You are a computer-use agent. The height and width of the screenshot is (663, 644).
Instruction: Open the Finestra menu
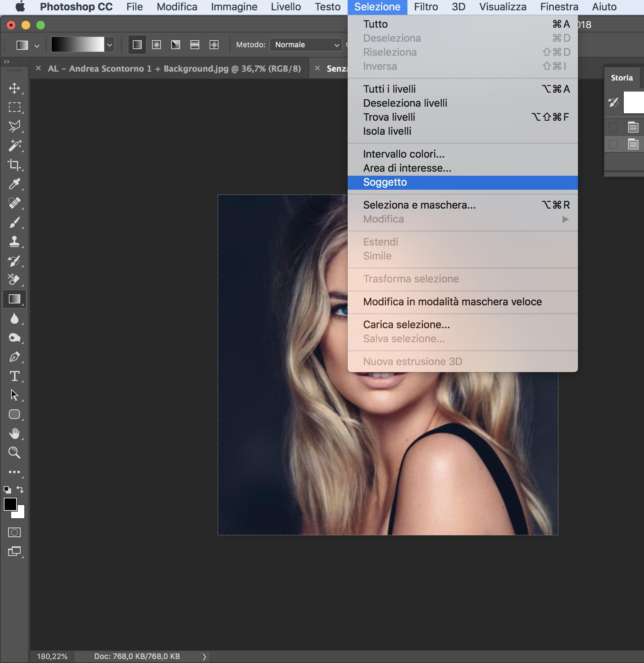click(x=559, y=7)
